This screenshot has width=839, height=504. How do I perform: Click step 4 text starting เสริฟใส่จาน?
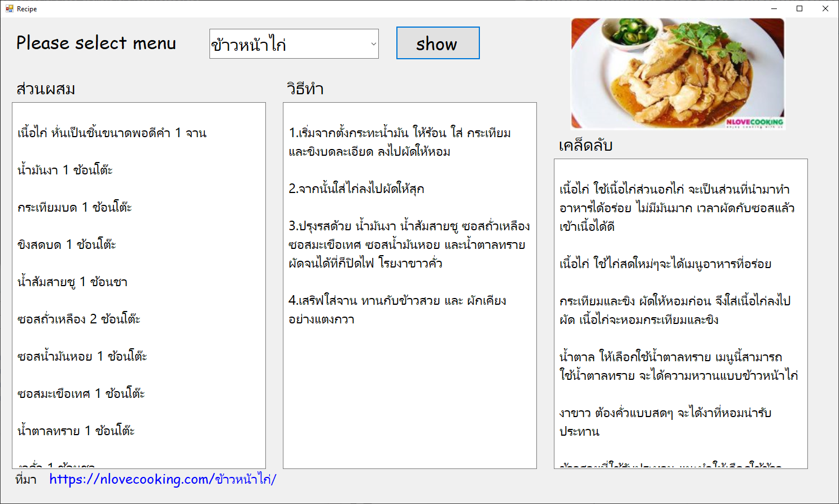(397, 310)
